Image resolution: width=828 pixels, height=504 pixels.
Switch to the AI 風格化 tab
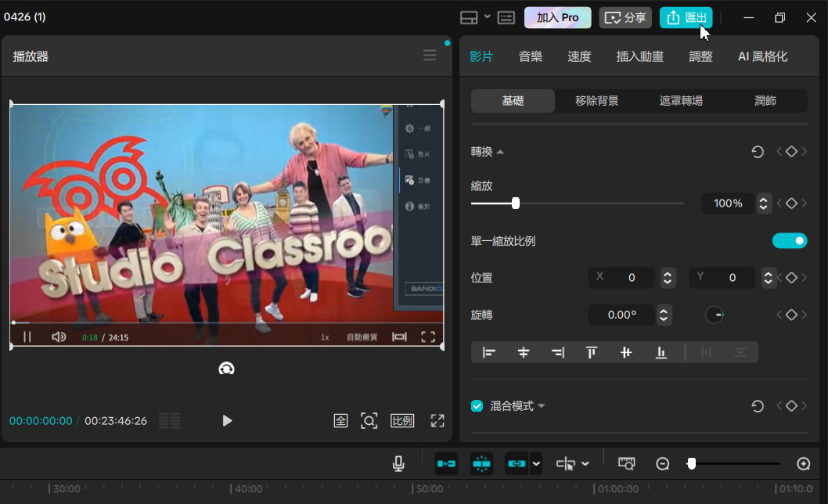click(x=762, y=56)
